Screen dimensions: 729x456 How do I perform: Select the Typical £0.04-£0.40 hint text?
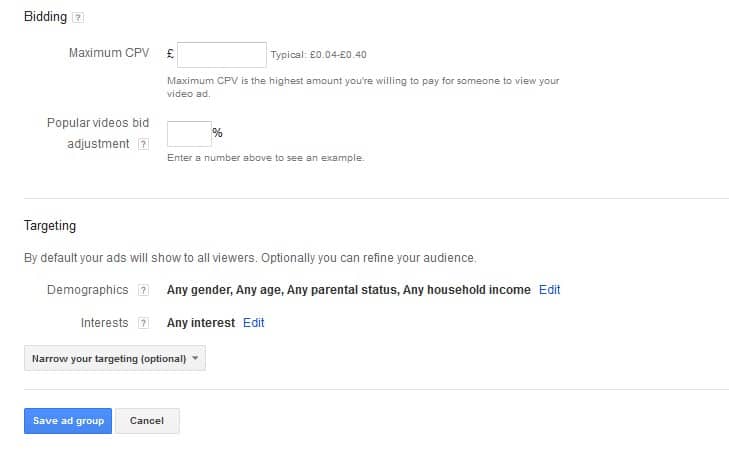(x=318, y=55)
